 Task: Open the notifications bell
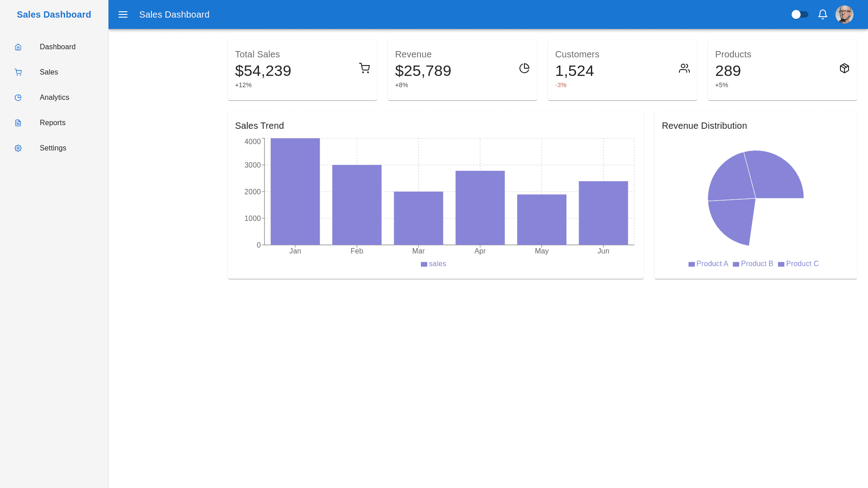coord(823,14)
